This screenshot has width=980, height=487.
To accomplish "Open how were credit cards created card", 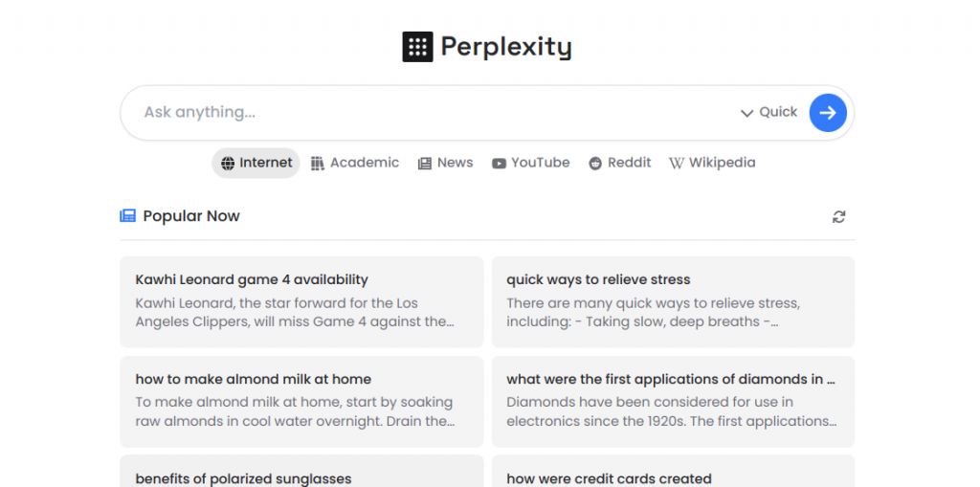I will pyautogui.click(x=673, y=472).
